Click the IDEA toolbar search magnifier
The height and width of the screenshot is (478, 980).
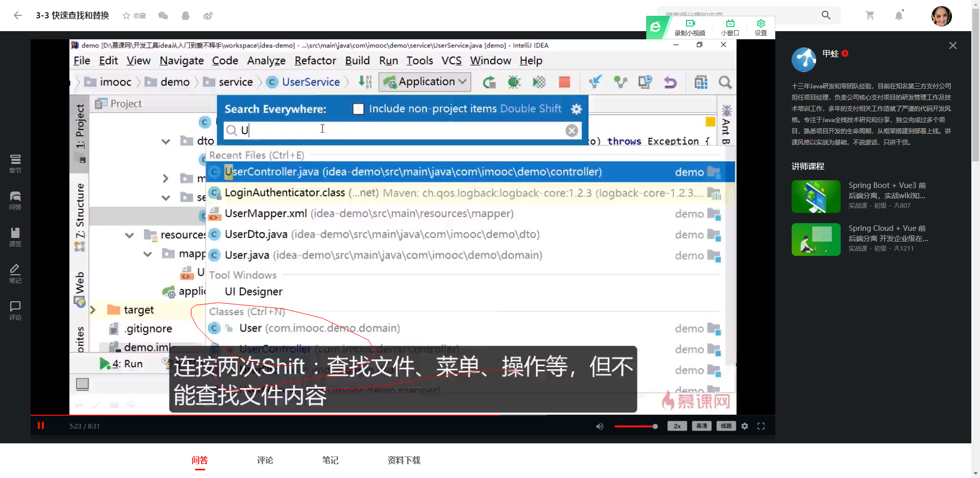point(725,82)
